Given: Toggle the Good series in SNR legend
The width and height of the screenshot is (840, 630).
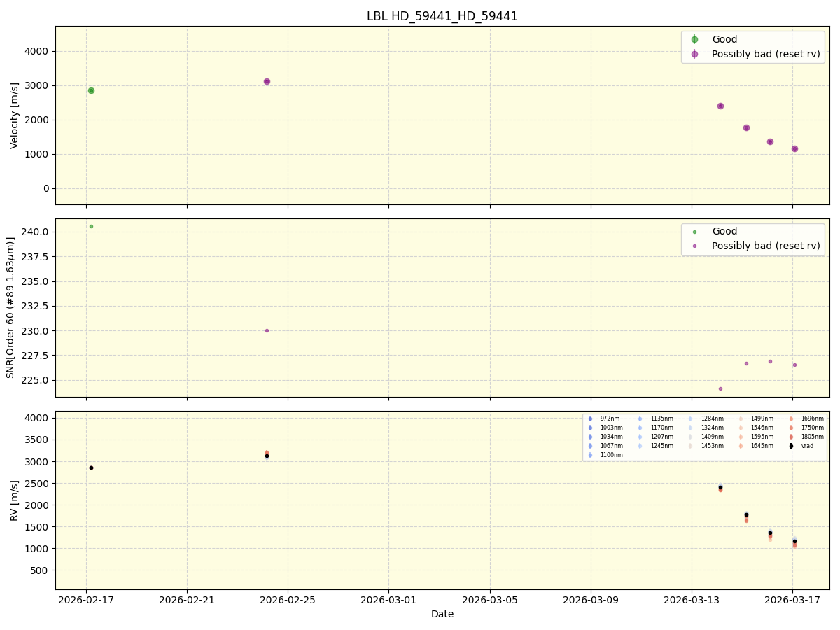Looking at the screenshot, I should click(x=694, y=231).
